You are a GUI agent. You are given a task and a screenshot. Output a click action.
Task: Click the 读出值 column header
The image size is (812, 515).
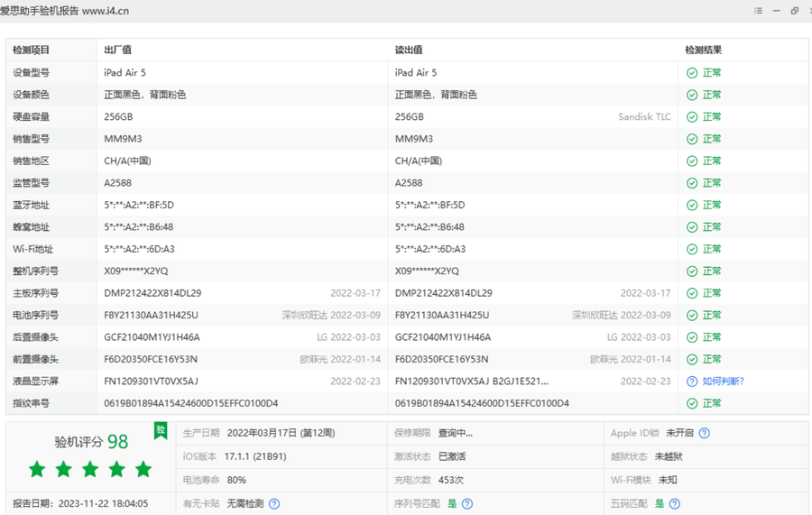point(409,50)
